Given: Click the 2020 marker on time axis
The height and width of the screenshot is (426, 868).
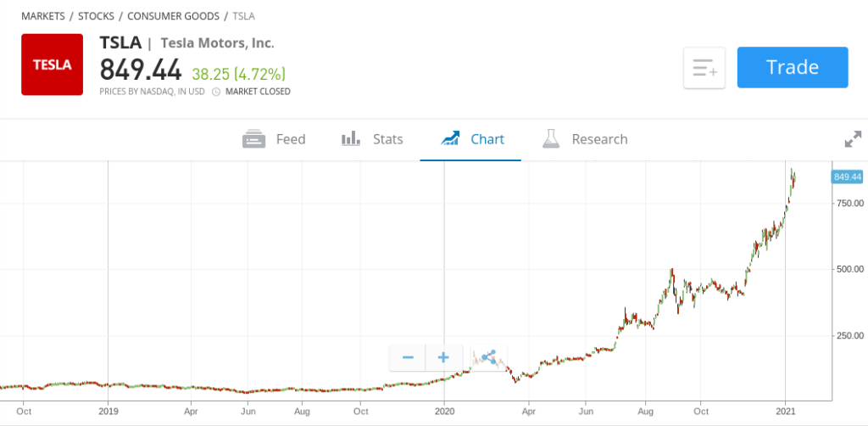Looking at the screenshot, I should (x=444, y=411).
